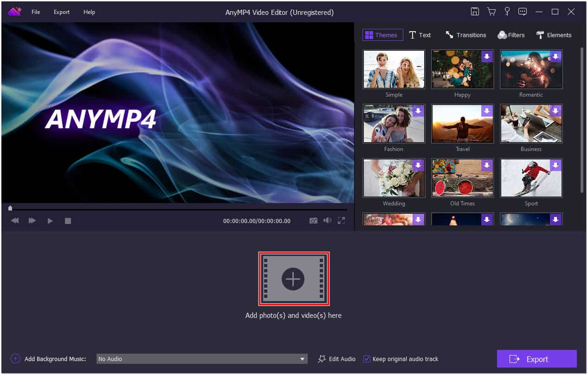Open Edit Audio settings
The image size is (588, 375).
pyautogui.click(x=336, y=359)
